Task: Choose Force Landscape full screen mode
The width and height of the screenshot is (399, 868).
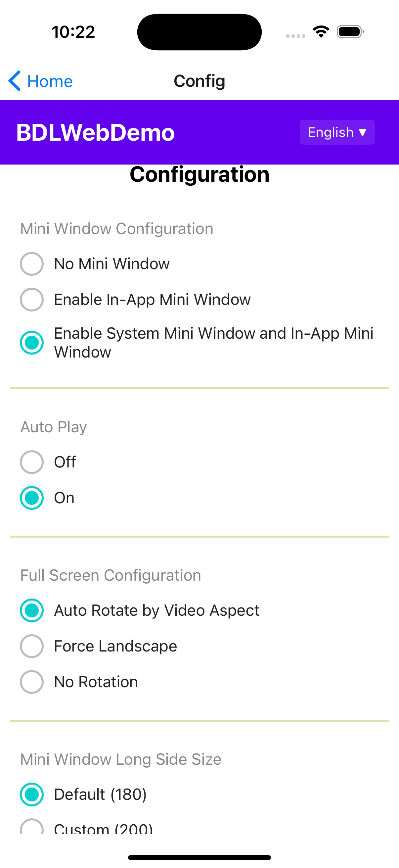Action: click(x=32, y=646)
